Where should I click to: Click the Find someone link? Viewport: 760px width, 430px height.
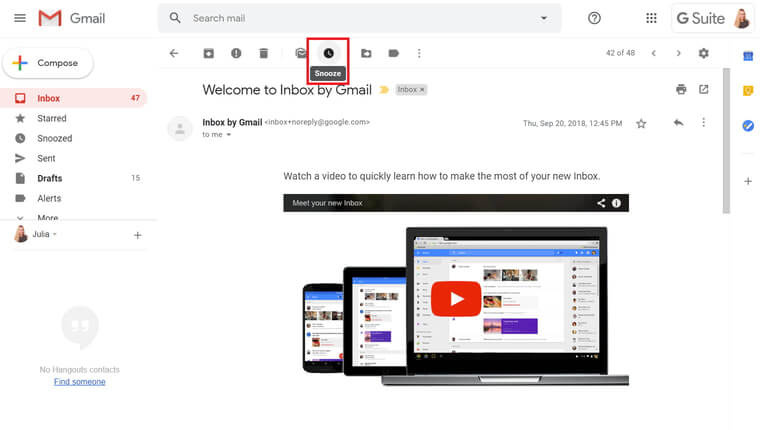pos(79,382)
